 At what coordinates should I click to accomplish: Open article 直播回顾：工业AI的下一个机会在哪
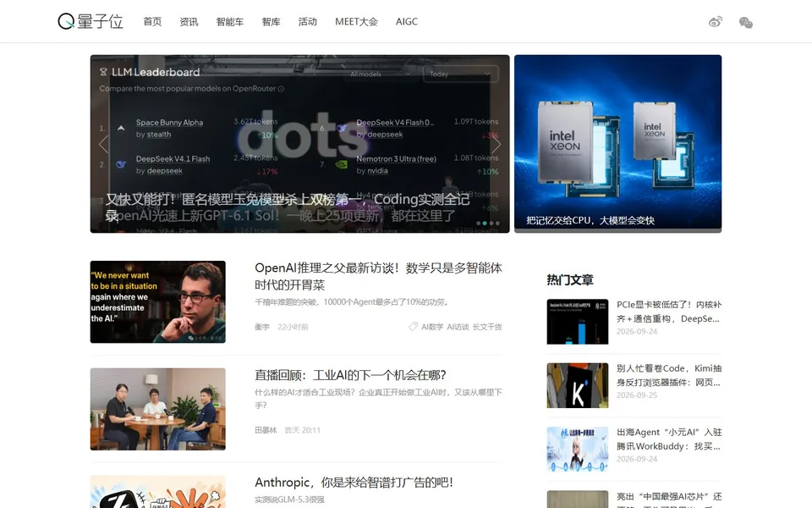[350, 375]
